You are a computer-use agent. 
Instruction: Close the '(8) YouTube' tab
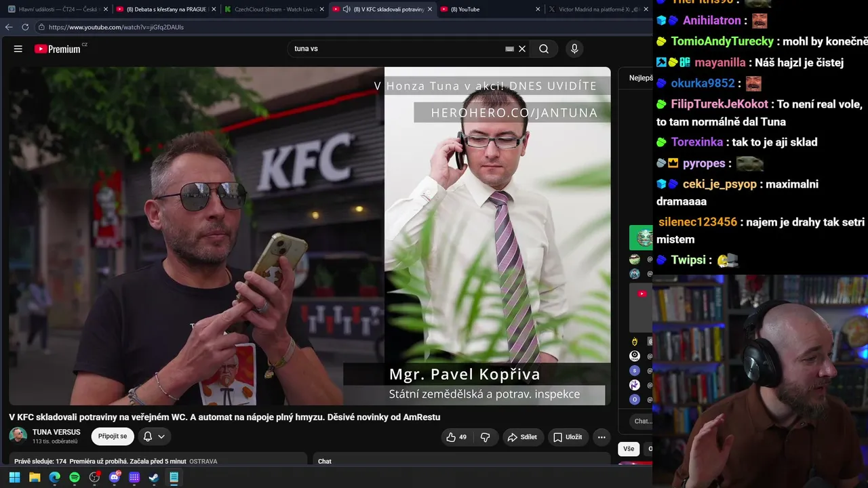click(538, 9)
